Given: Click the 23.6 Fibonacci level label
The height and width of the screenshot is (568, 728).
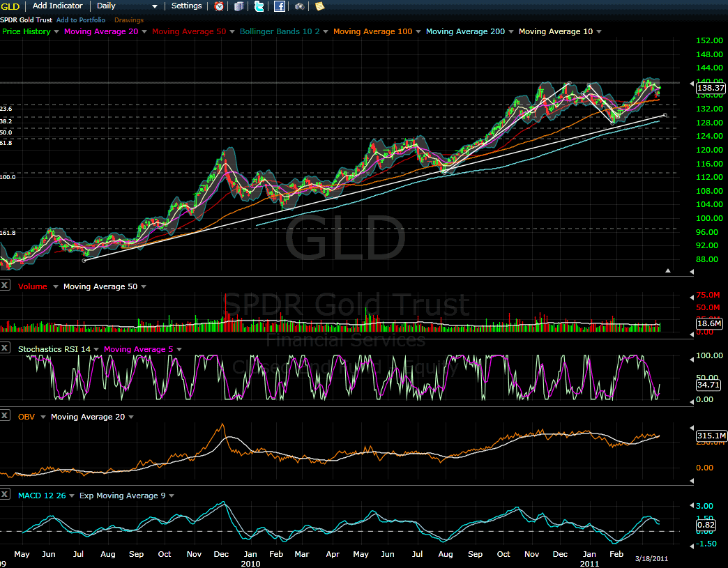Looking at the screenshot, I should coord(6,109).
